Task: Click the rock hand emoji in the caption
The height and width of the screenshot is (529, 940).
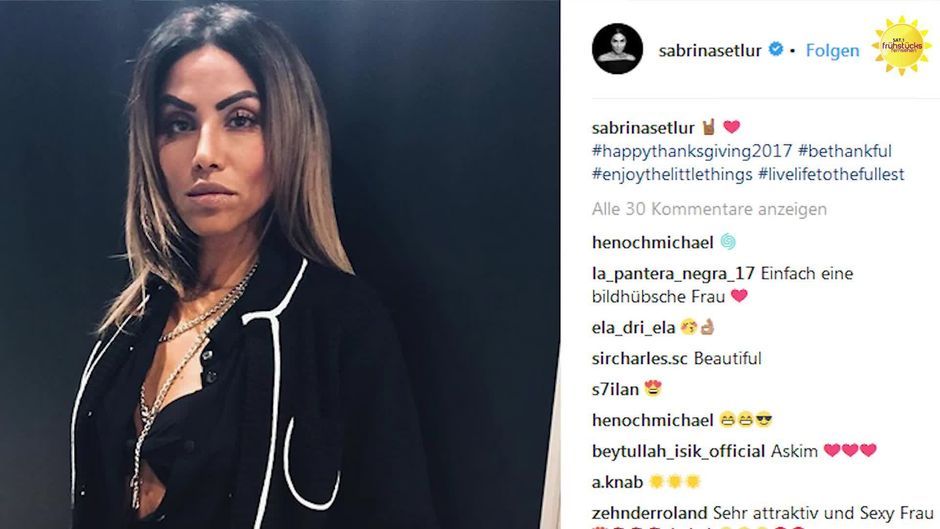Action: 709,127
